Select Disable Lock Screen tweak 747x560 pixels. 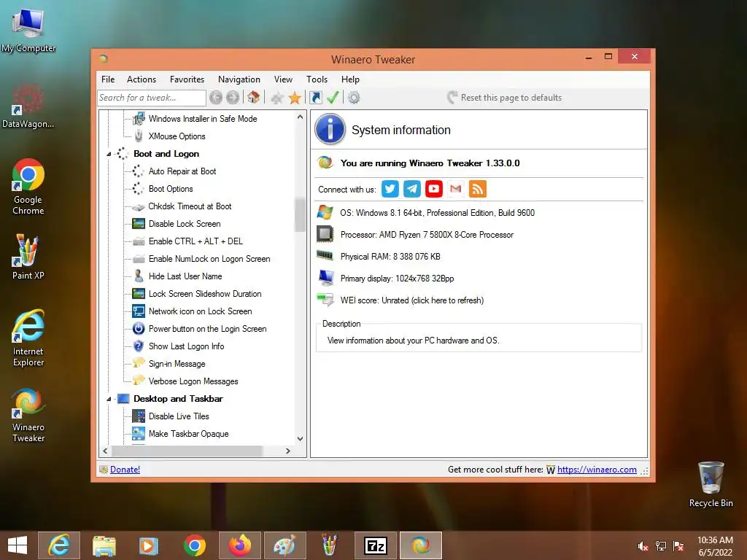click(185, 224)
